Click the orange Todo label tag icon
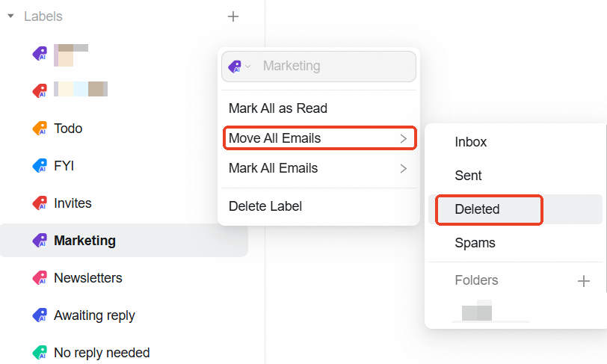 pyautogui.click(x=40, y=128)
